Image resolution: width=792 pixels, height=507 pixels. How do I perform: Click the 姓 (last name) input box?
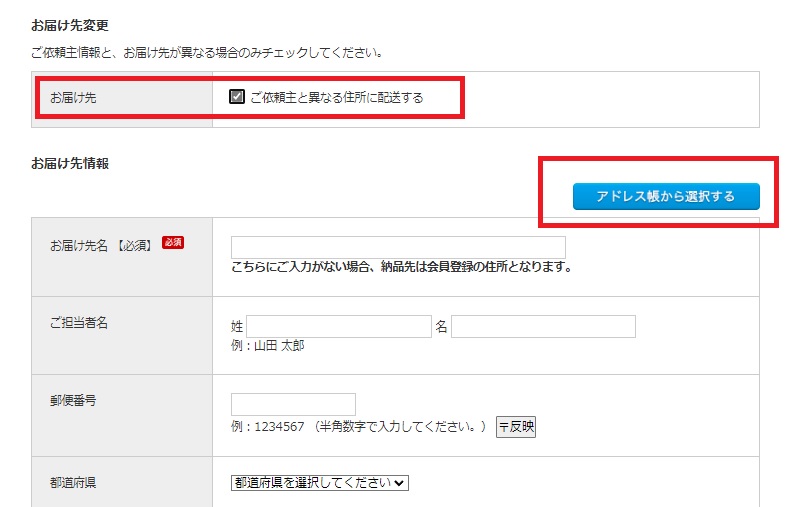coord(338,327)
